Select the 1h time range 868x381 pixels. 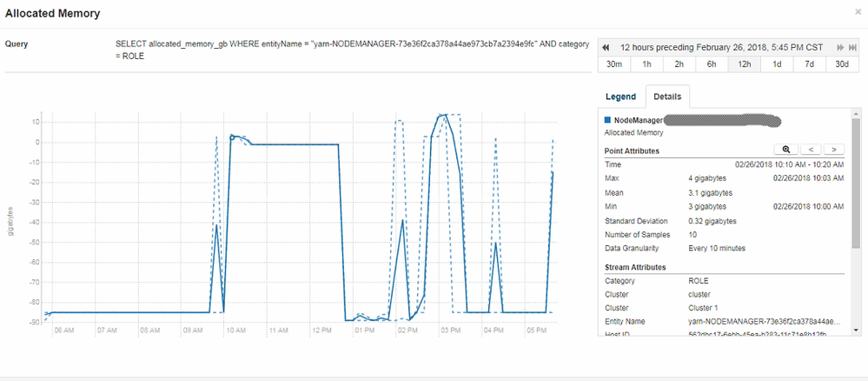pyautogui.click(x=646, y=64)
